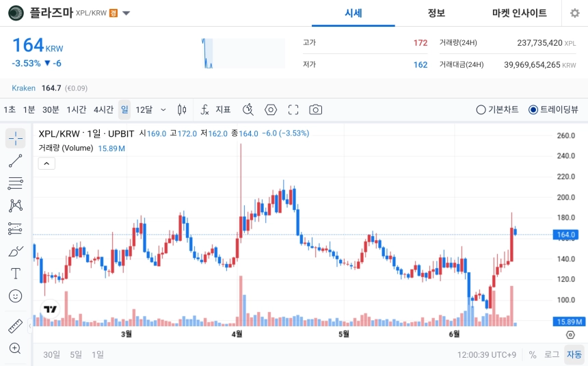This screenshot has height=366, width=588.
Task: Select the 기본차트 radio button
Action: pyautogui.click(x=481, y=109)
